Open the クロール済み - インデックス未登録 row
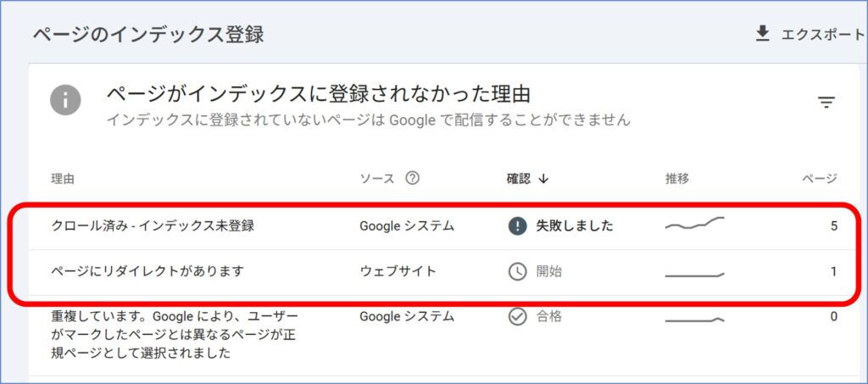 442,225
